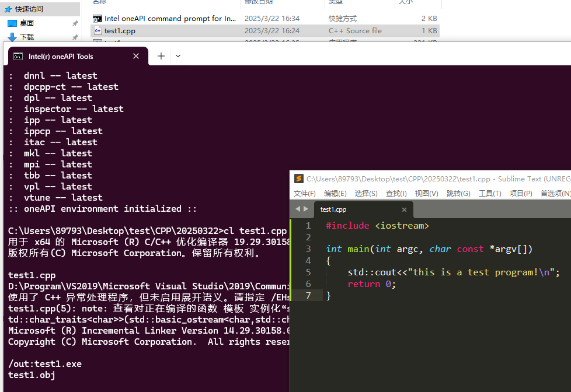Screen dimensions: 571x392
Task: Select 快速访问 in Explorer navigation pane
Action: click(x=29, y=9)
